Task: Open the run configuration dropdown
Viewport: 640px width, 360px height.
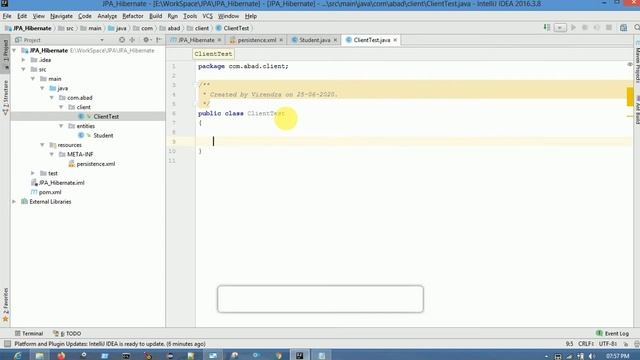Action: coord(560,28)
